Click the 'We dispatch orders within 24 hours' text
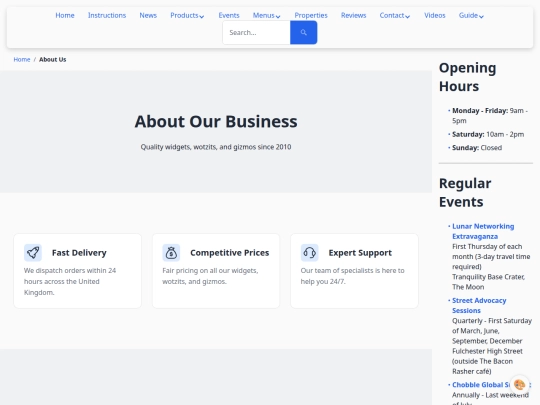Image resolution: width=540 pixels, height=405 pixels. click(x=70, y=281)
